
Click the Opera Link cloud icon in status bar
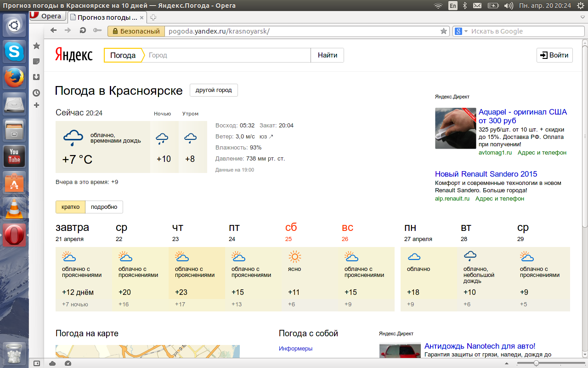[52, 363]
